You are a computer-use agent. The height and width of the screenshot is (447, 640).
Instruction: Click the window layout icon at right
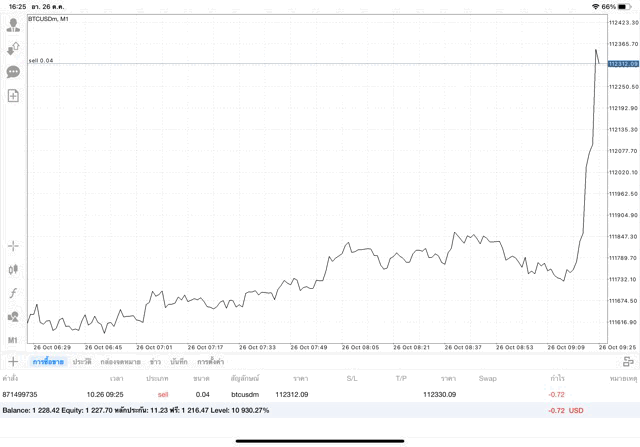coord(627,361)
